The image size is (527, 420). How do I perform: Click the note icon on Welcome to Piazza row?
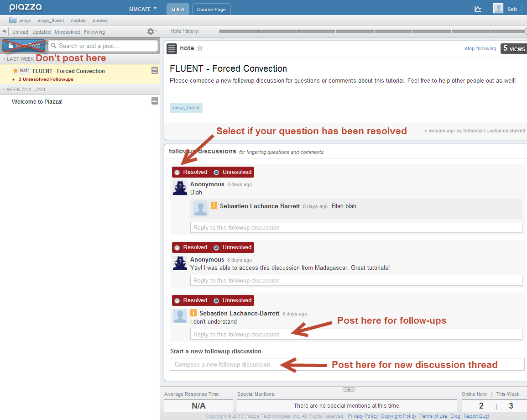pos(155,101)
